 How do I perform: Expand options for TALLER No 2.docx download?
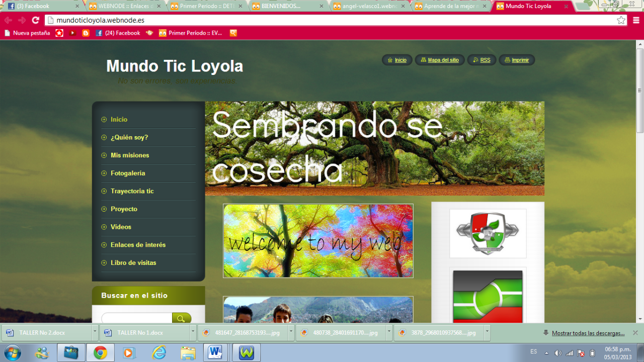pos(95,332)
